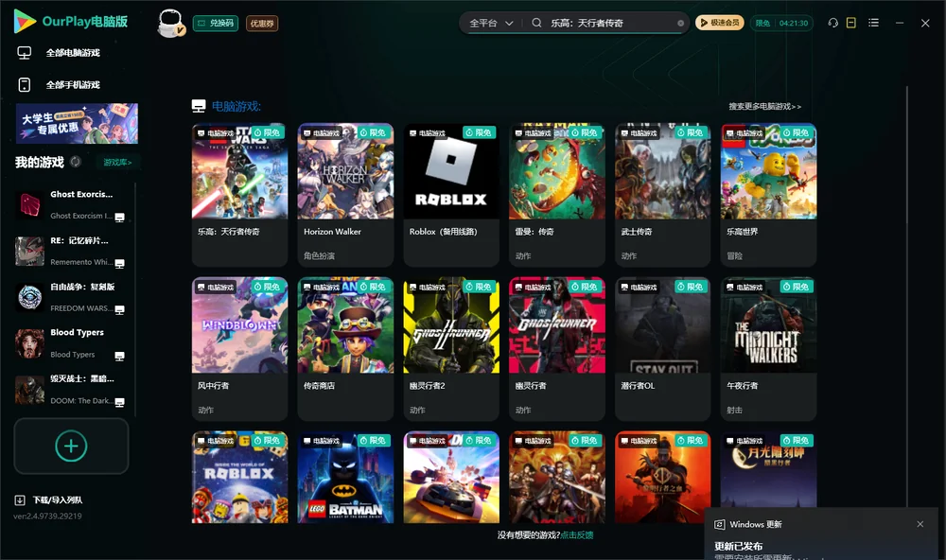
Task: Open 下载/导入列队 download queue
Action: 49,500
